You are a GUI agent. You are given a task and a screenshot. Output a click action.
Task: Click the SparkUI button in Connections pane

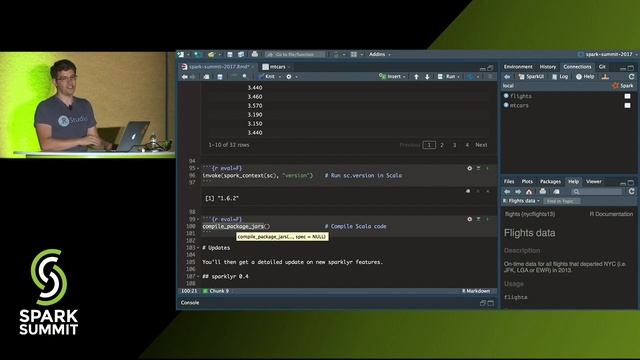pos(531,77)
